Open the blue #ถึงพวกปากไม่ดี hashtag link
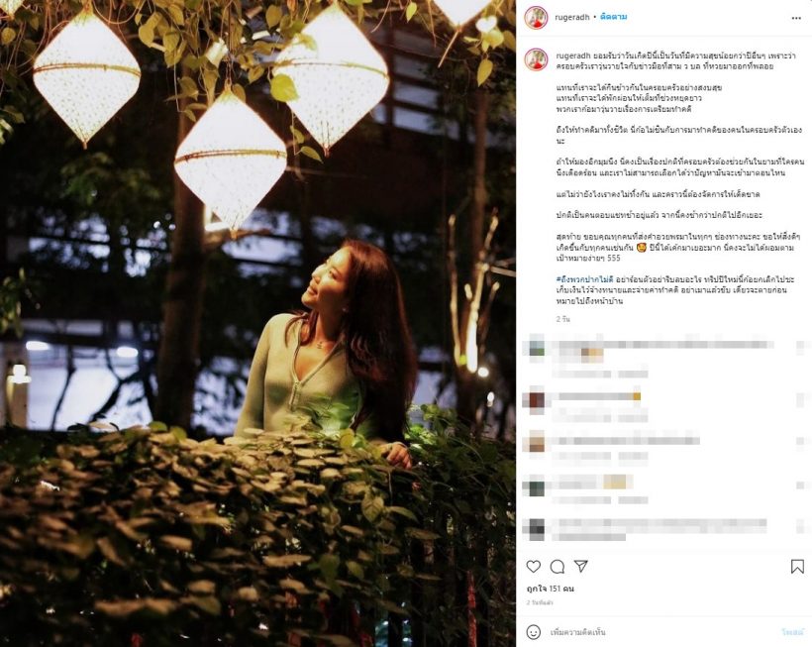This screenshot has height=647, width=812. pyautogui.click(x=584, y=279)
